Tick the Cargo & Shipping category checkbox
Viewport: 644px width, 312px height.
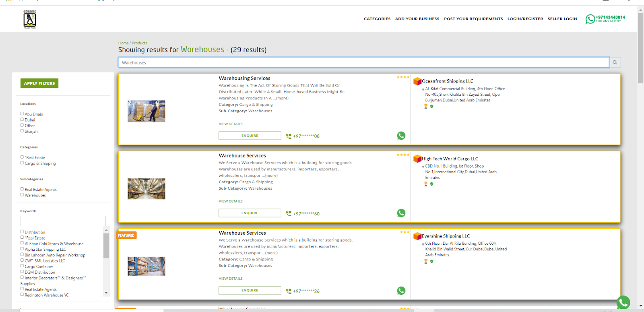(x=22, y=163)
